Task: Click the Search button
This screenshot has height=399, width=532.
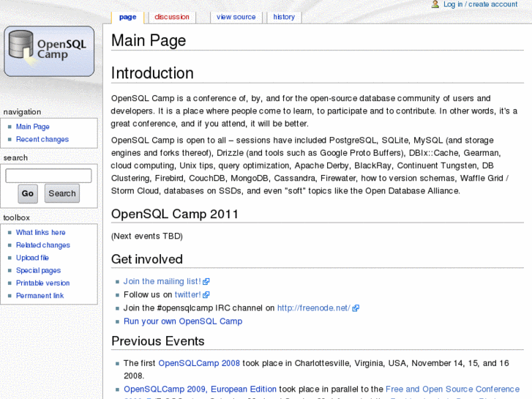Action: pos(62,193)
